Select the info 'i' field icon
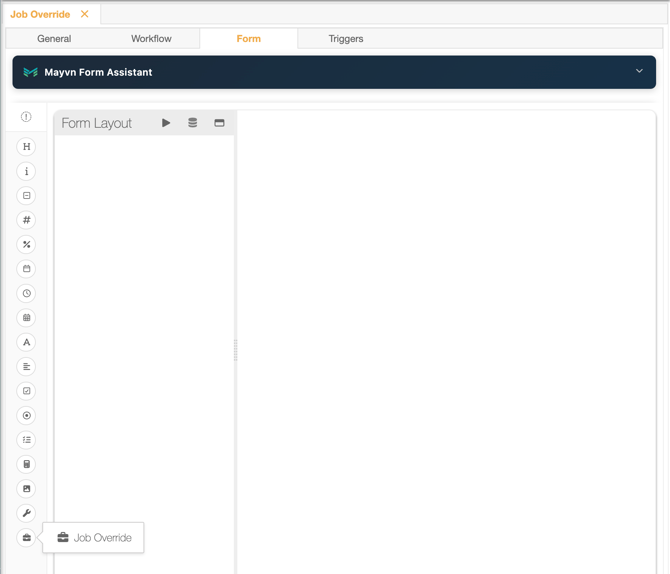Image resolution: width=670 pixels, height=574 pixels. (x=26, y=171)
